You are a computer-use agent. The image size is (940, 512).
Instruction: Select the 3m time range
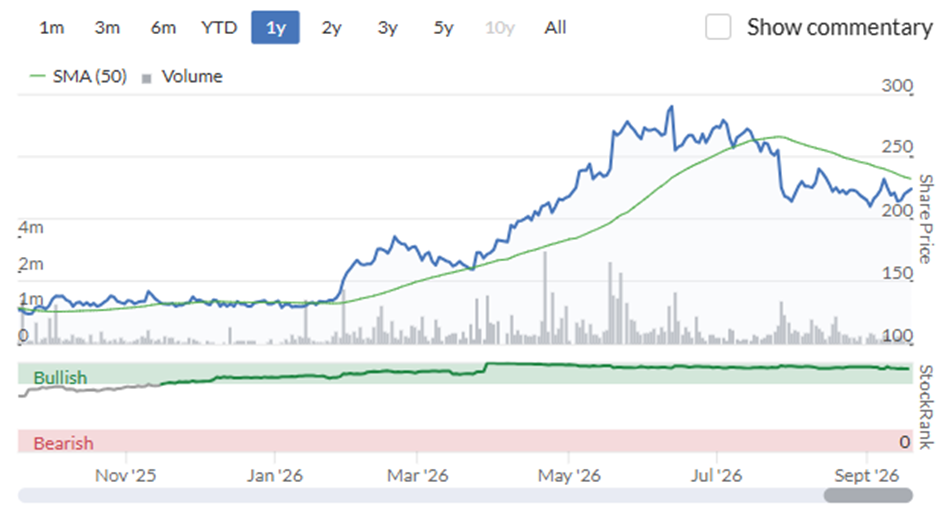point(107,28)
